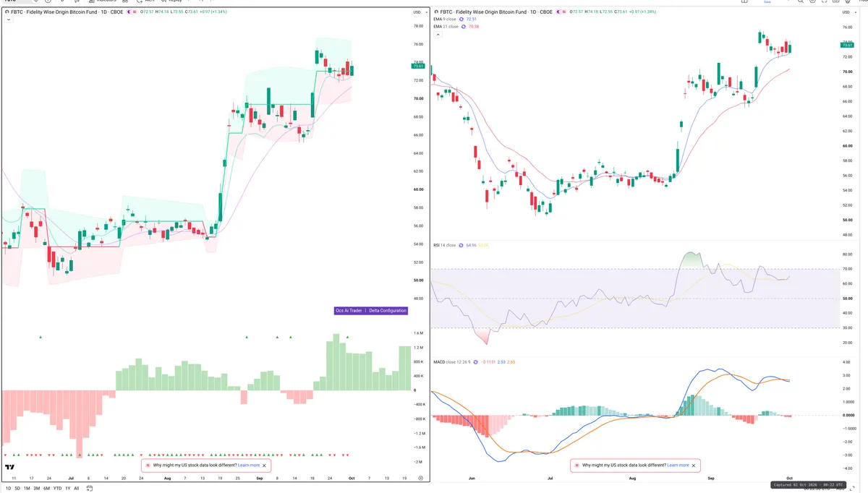Select the 1D time range

tap(9, 489)
